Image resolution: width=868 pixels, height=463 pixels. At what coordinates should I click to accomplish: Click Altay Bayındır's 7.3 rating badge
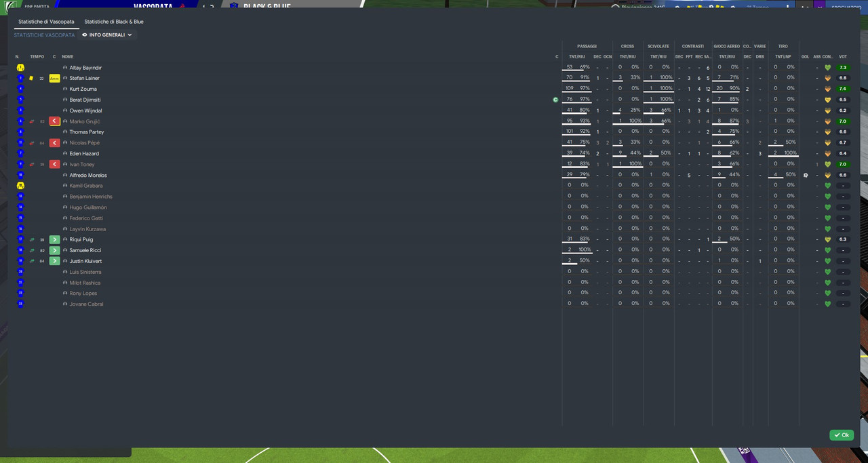[843, 68]
